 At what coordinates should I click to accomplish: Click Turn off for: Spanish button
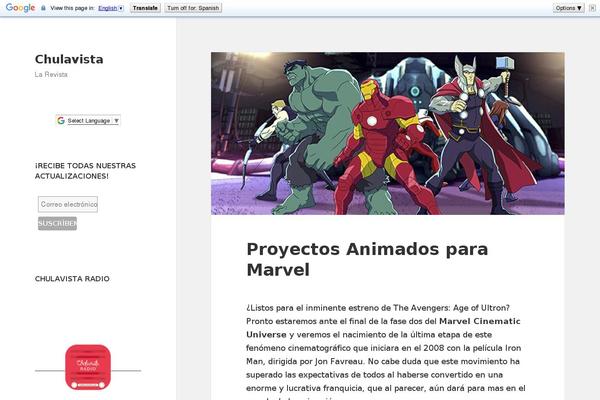click(x=193, y=8)
